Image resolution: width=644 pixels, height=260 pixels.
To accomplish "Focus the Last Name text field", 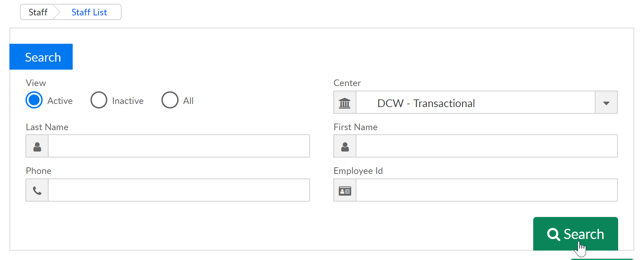I will tap(179, 146).
